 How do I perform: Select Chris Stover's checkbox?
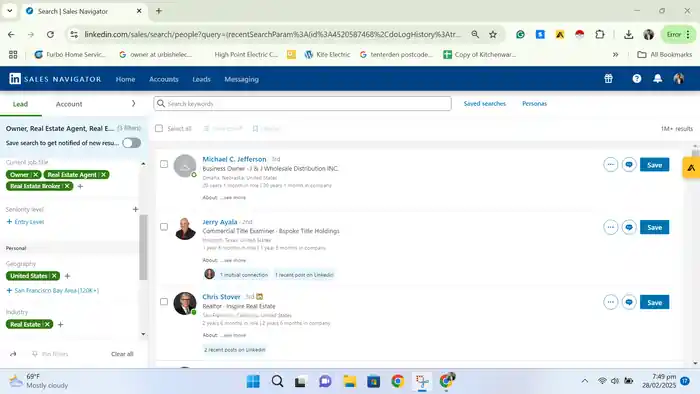pyautogui.click(x=164, y=302)
